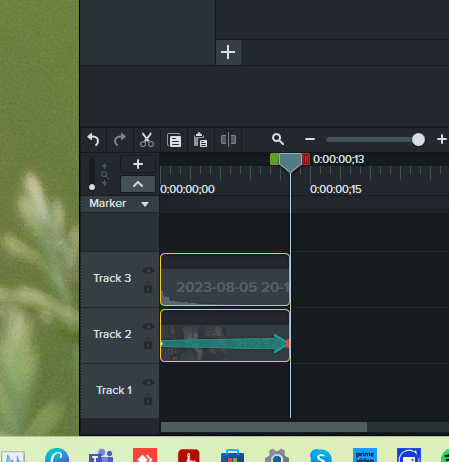Screen dimensions: 449x462
Task: Split selected clips at playhead
Action: click(228, 140)
